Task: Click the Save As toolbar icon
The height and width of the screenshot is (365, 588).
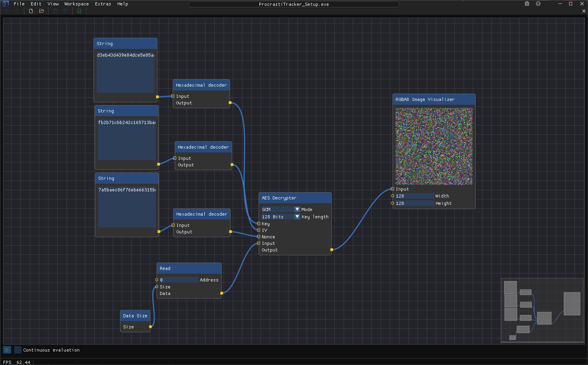Action: point(65,11)
